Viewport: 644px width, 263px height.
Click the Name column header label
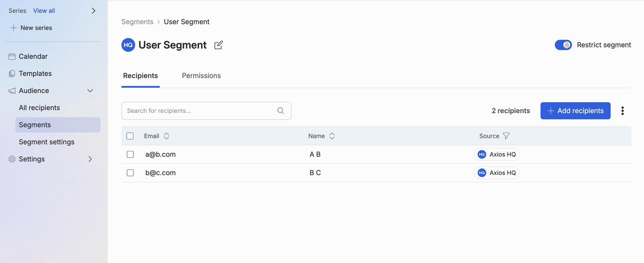coord(316,136)
